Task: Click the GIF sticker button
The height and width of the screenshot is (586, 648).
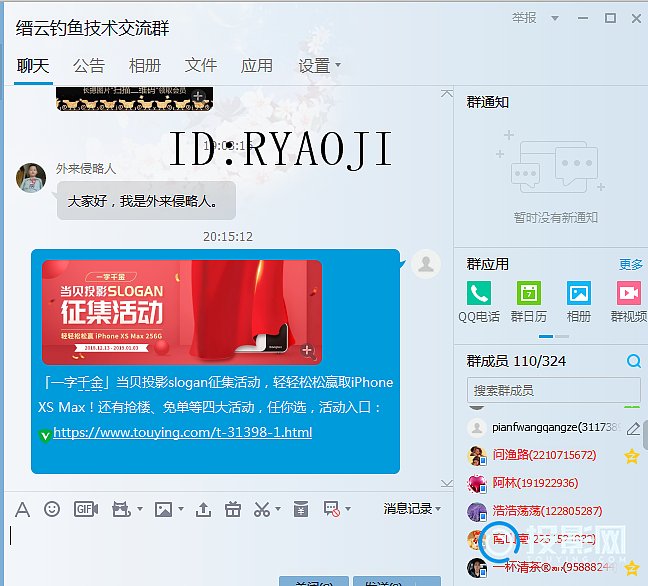Action: tap(86, 509)
